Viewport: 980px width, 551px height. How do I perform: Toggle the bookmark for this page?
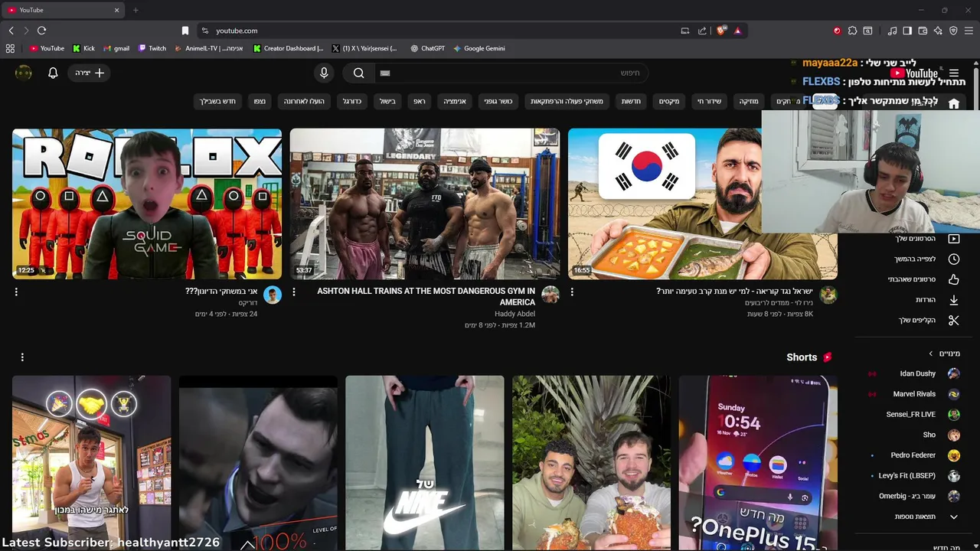click(185, 31)
